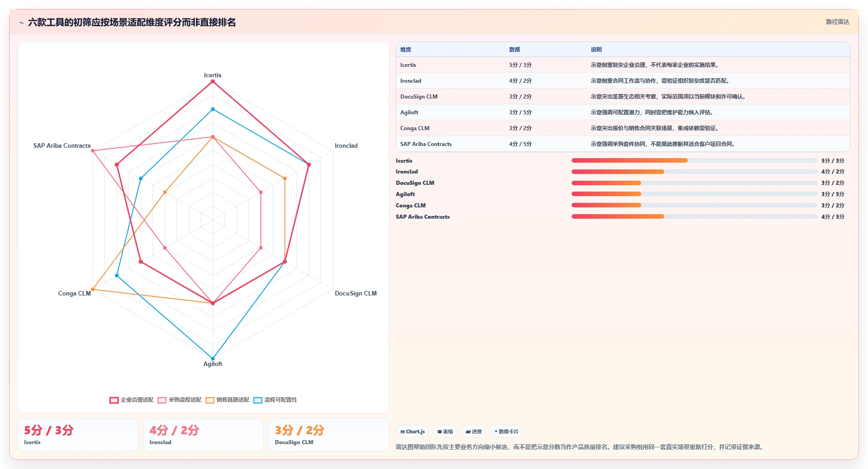Click the Conga CLM radar axis label
868x469 pixels.
point(74,294)
